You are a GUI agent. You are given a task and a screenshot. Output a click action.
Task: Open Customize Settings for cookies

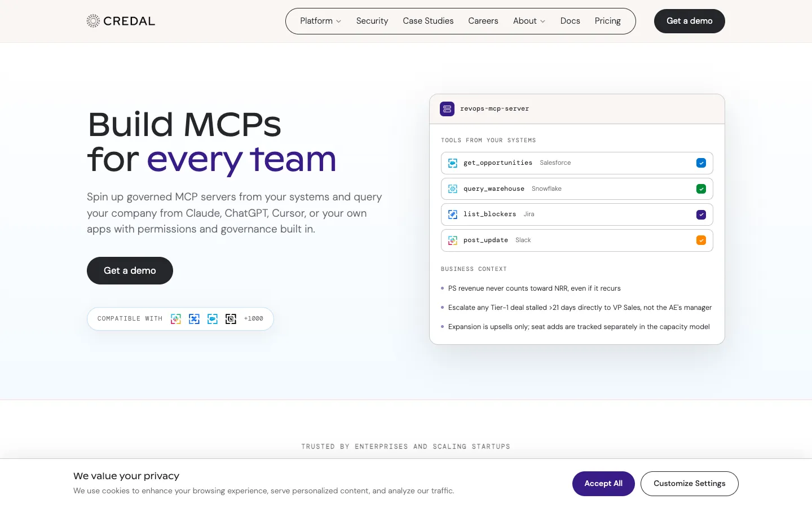click(x=689, y=484)
